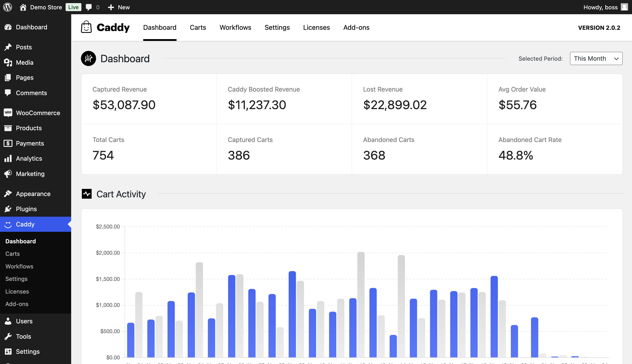Click the Payments dollar icon in sidebar
The width and height of the screenshot is (632, 364).
(8, 143)
